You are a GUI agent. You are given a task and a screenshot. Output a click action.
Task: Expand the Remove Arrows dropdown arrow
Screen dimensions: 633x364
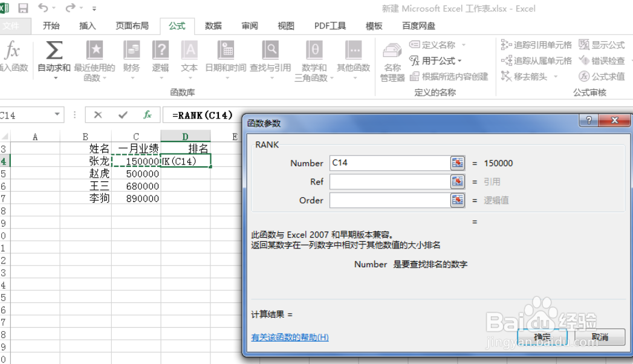click(556, 76)
